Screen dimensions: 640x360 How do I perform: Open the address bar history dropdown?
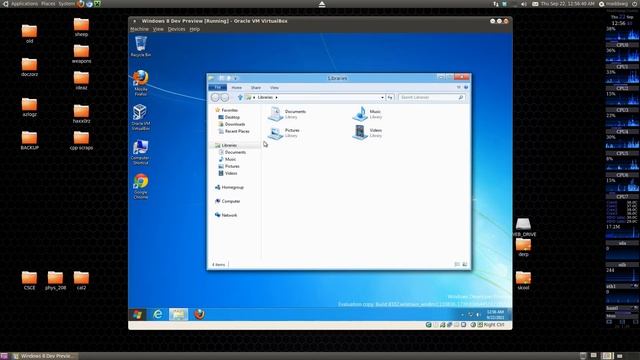(x=382, y=98)
